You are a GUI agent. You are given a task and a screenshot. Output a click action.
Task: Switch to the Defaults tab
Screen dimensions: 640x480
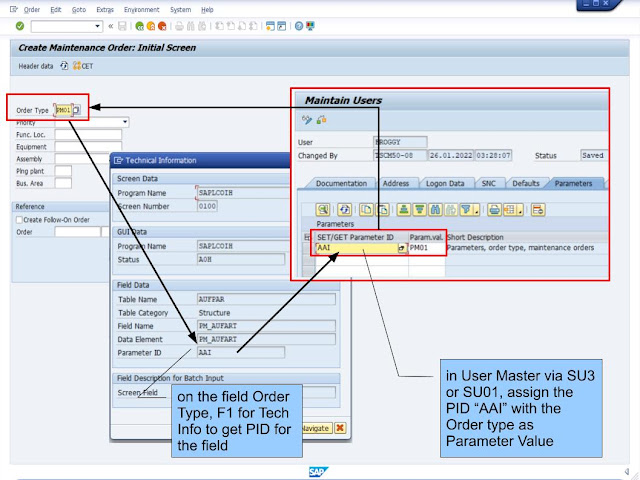[526, 183]
